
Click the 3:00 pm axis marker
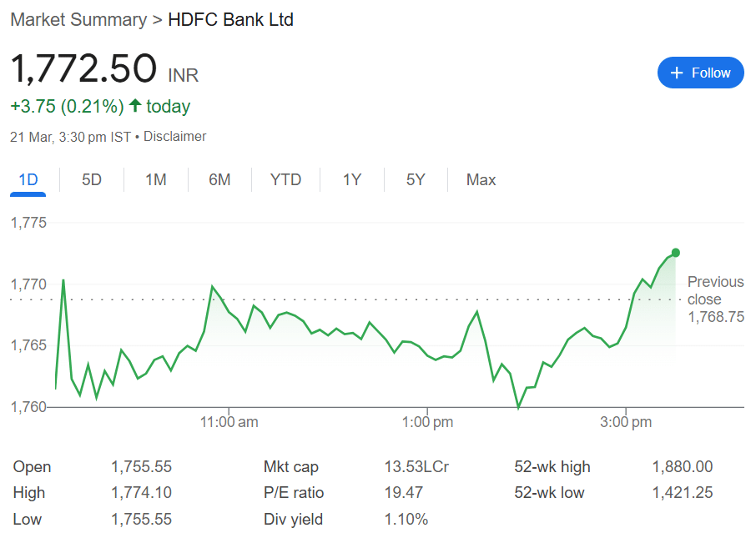(626, 422)
